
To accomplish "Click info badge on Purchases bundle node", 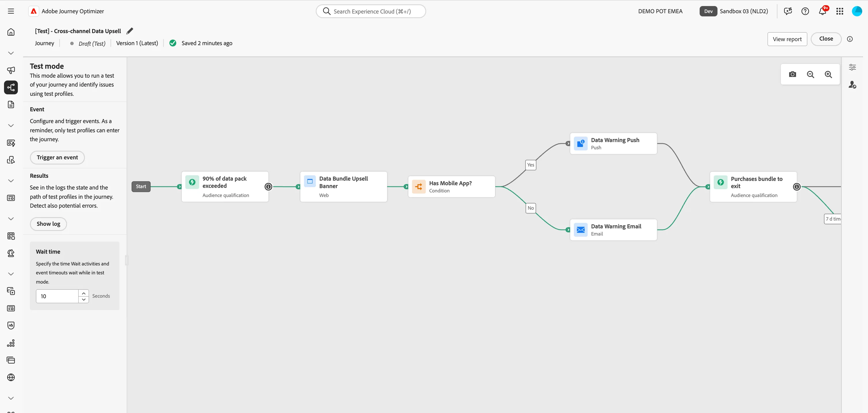I will pos(797,187).
